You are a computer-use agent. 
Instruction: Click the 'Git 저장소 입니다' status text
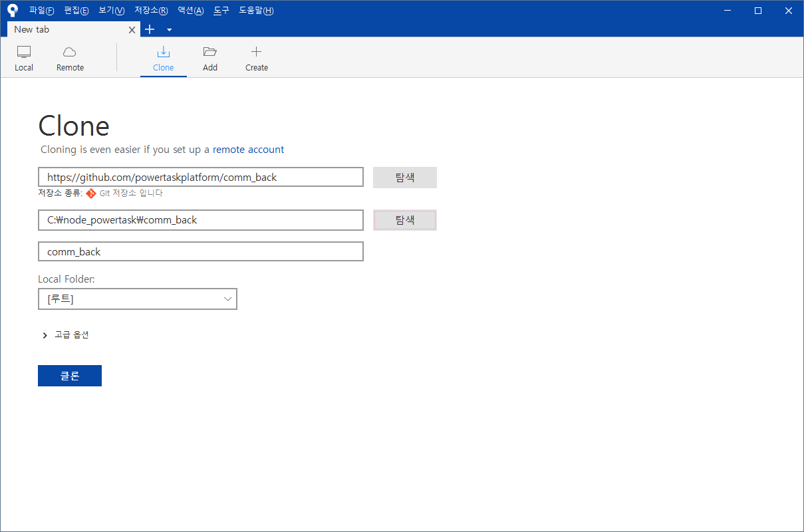pos(131,194)
